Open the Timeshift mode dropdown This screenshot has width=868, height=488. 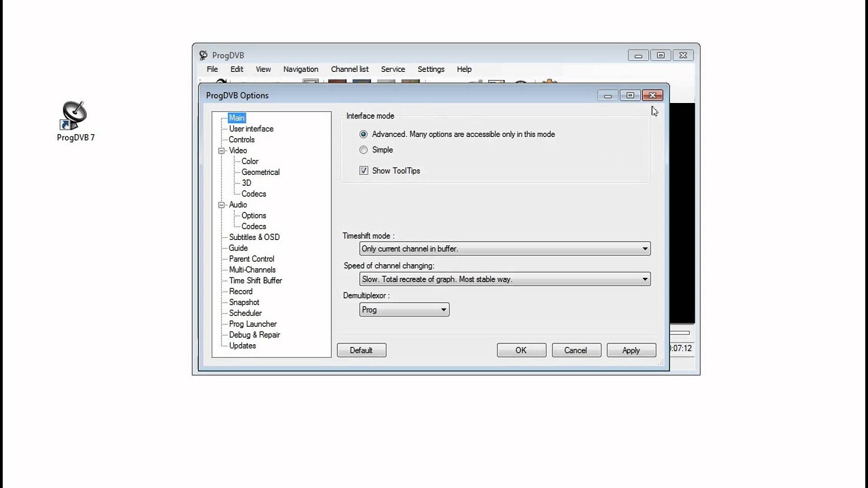pyautogui.click(x=505, y=249)
